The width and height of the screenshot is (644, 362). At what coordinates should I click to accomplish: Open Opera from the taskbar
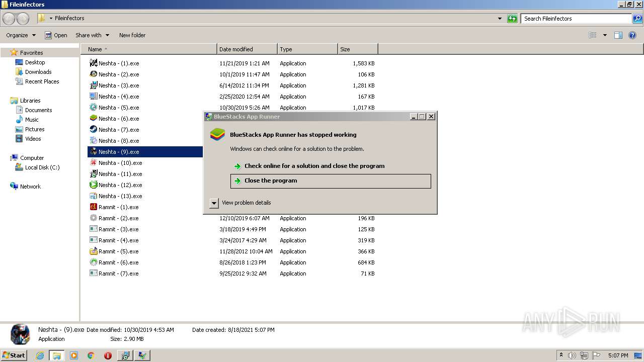(x=108, y=355)
